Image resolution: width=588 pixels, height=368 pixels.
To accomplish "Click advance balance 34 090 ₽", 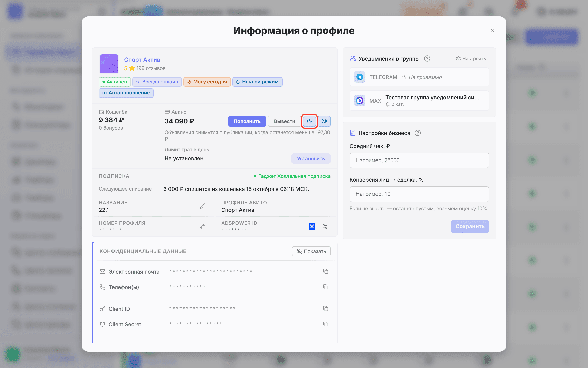I will point(179,121).
